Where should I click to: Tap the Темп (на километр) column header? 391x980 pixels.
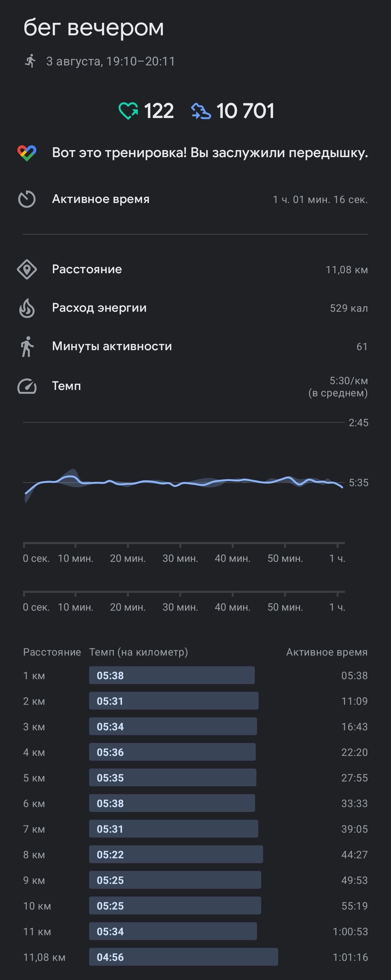[x=138, y=652]
